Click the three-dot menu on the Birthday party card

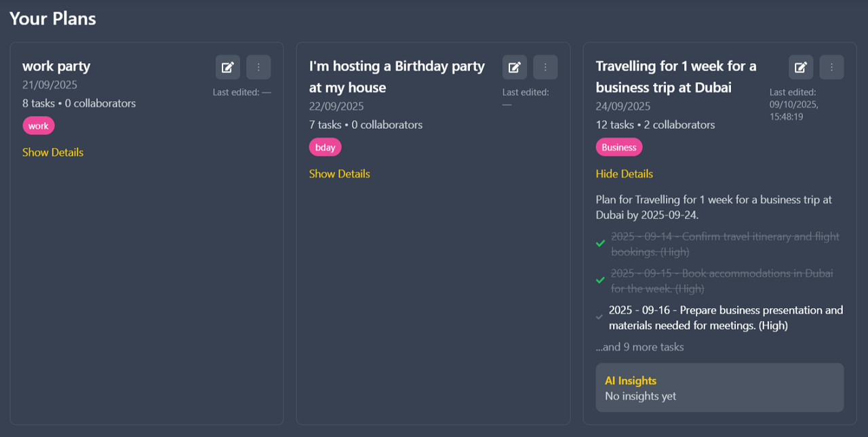coord(545,67)
